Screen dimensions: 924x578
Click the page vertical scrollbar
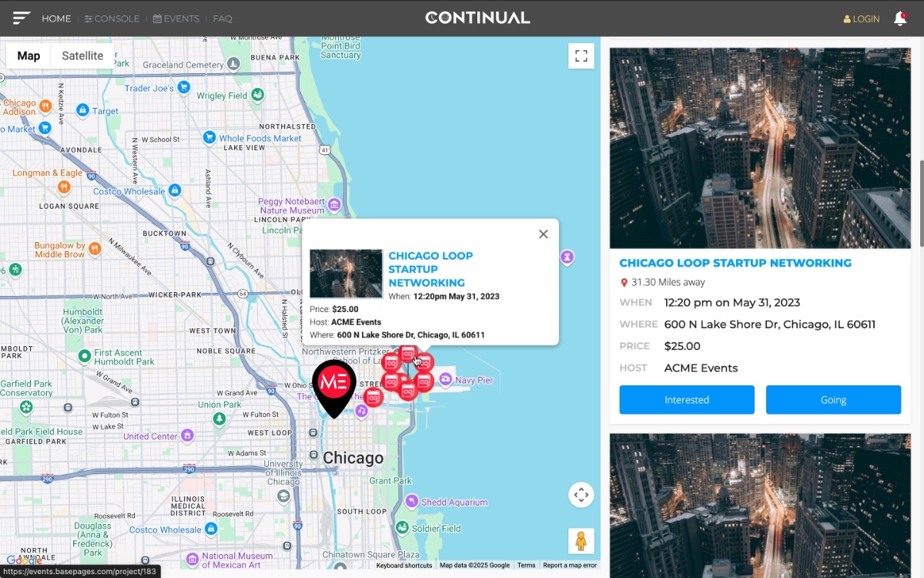[x=921, y=203]
